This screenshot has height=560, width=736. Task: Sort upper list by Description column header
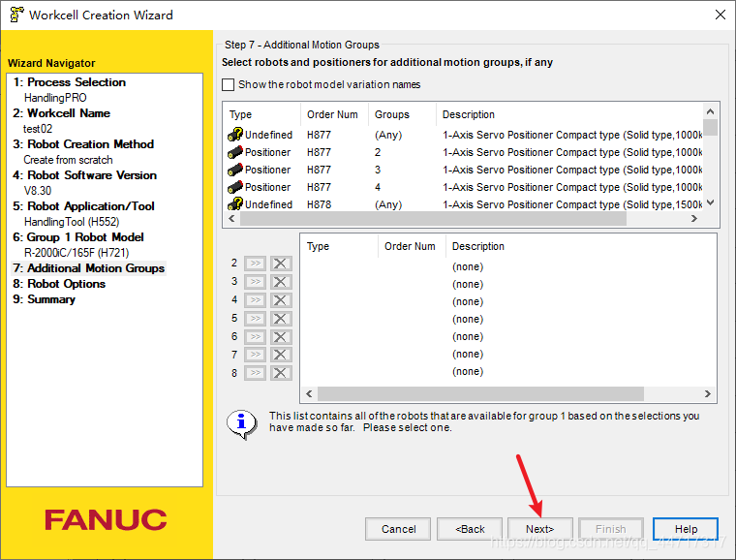click(569, 114)
